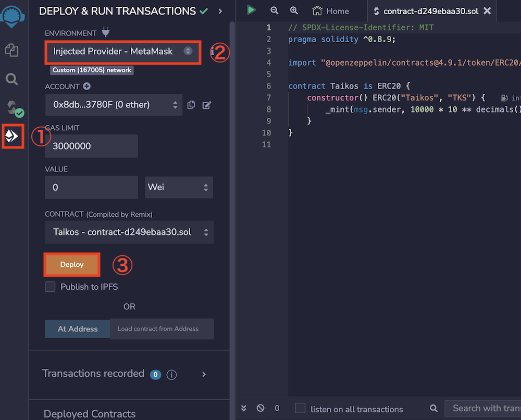
Task: Click the Gas Limit input field
Action: 91,146
